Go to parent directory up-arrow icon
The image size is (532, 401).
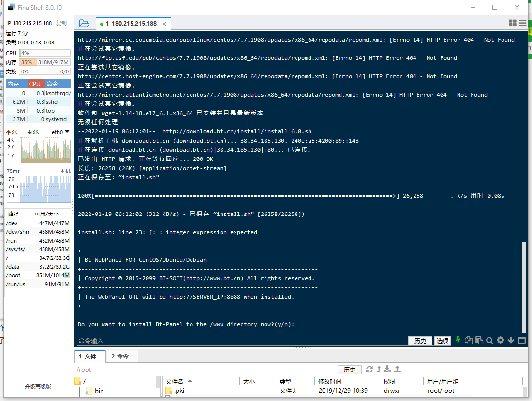pos(379,370)
